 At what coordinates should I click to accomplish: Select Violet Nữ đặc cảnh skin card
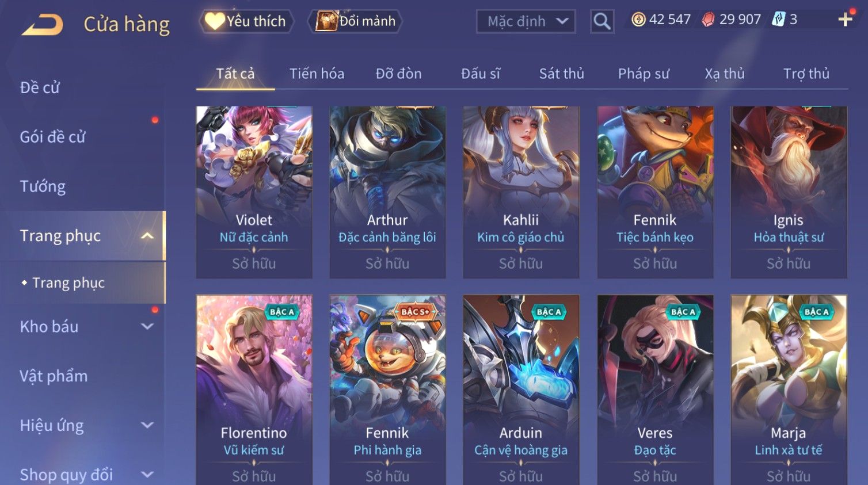click(254, 192)
